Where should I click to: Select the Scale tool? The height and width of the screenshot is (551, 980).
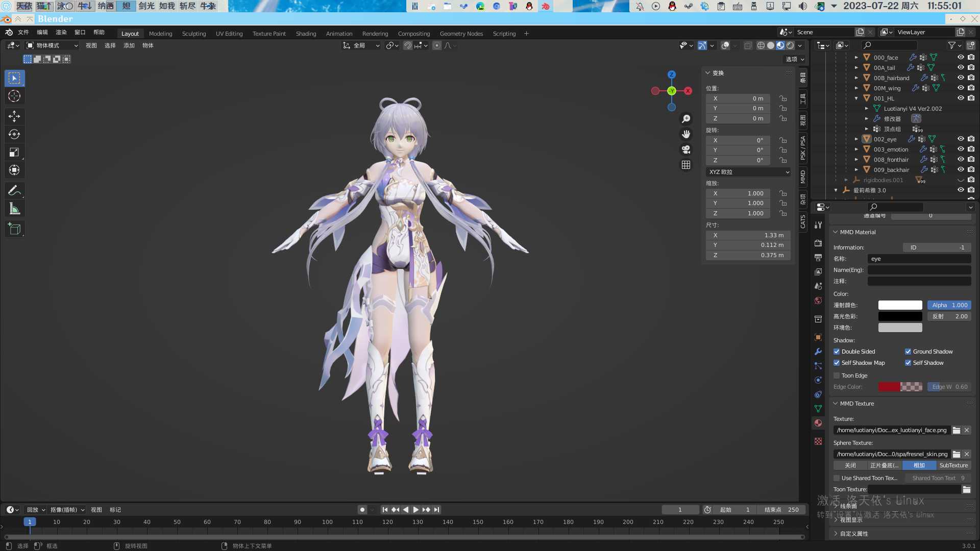(x=14, y=152)
